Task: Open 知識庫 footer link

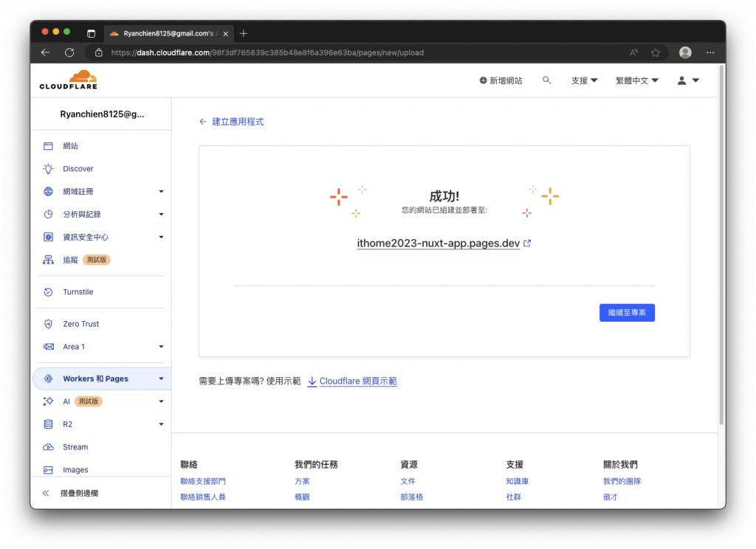Action: click(x=518, y=481)
